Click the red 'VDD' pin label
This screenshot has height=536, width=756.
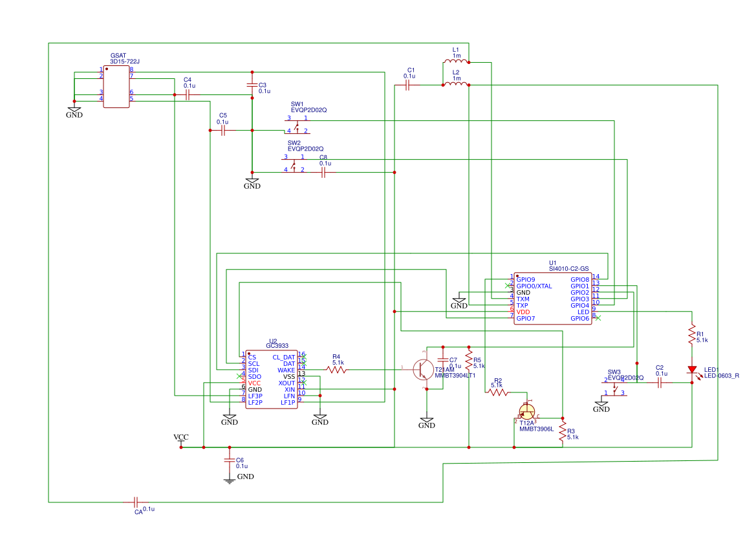(523, 312)
